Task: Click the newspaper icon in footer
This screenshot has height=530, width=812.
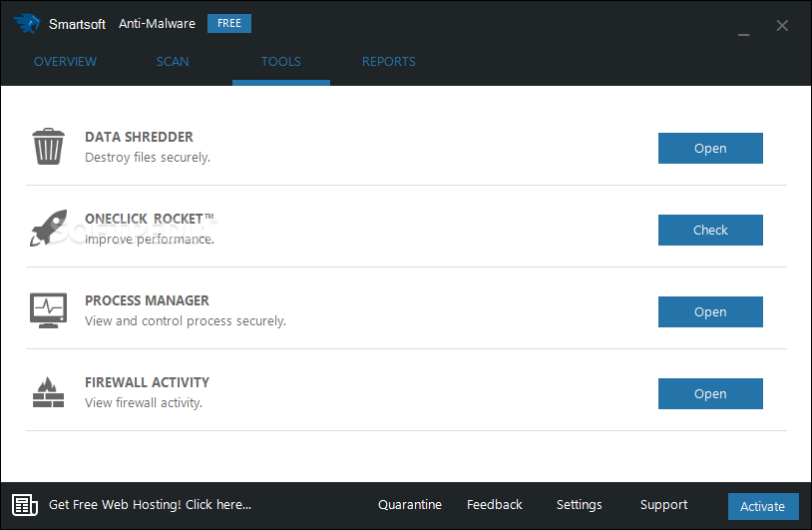Action: coord(25,505)
